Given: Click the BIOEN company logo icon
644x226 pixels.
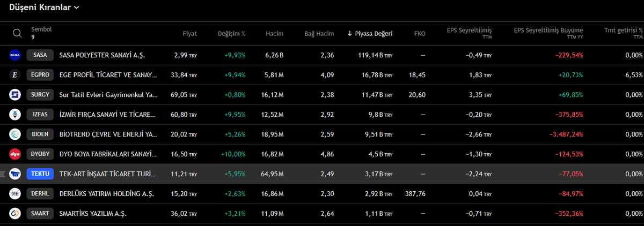Looking at the screenshot, I should [x=15, y=134].
